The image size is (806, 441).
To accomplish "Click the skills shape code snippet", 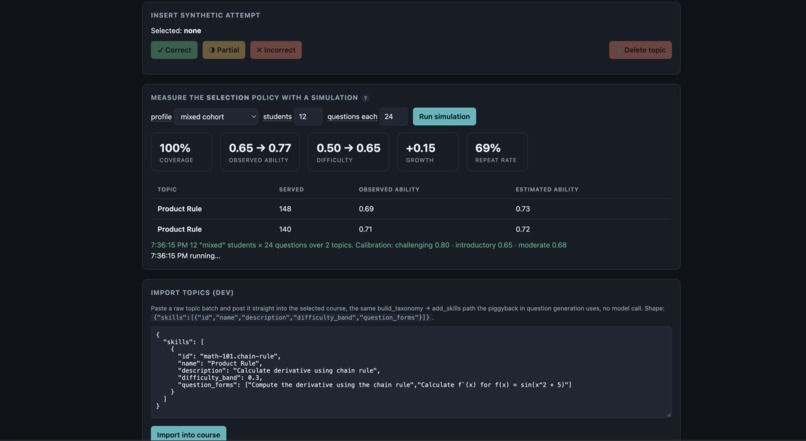I will [292, 318].
